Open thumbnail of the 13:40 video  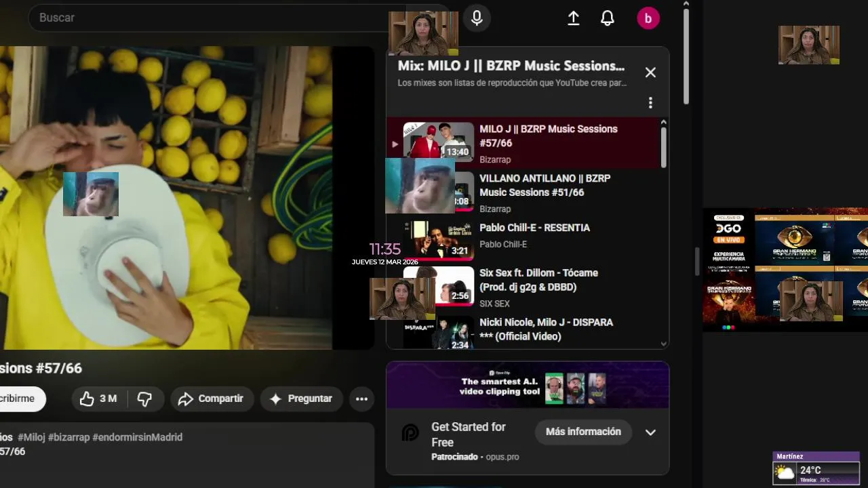tap(439, 142)
